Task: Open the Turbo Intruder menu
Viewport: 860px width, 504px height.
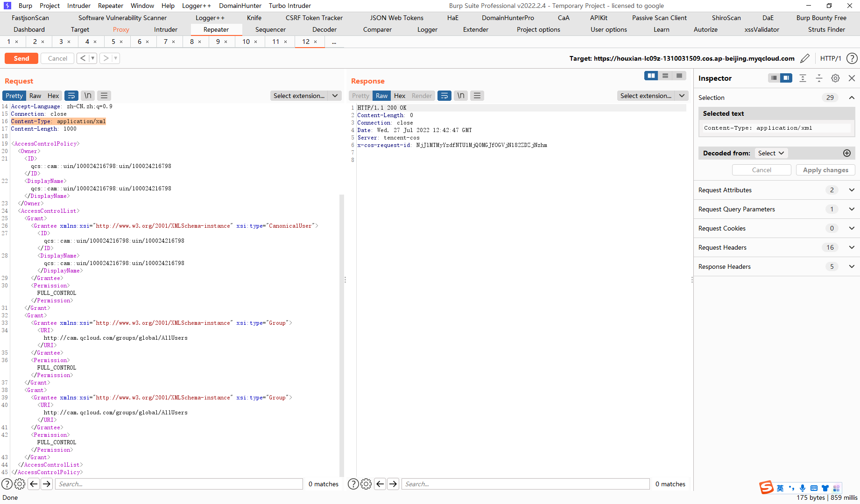Action: click(290, 6)
